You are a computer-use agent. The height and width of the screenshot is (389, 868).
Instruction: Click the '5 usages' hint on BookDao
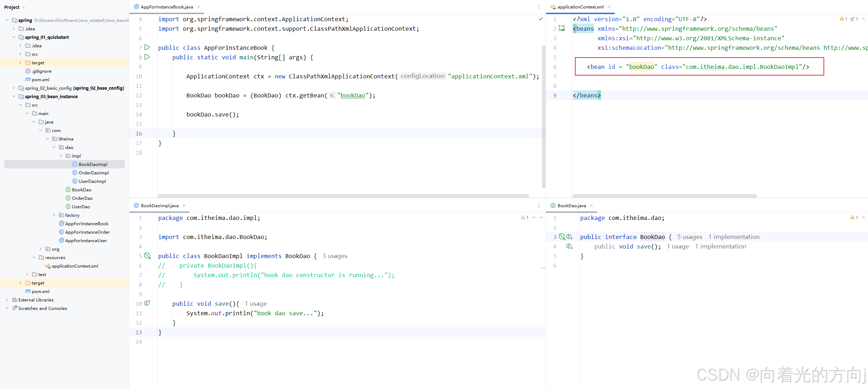pyautogui.click(x=689, y=237)
